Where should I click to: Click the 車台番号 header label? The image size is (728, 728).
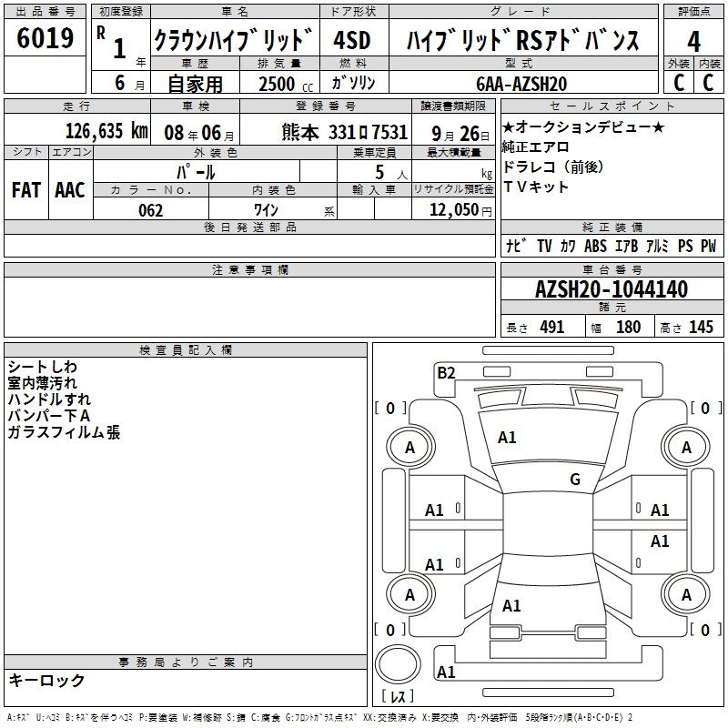tap(612, 269)
